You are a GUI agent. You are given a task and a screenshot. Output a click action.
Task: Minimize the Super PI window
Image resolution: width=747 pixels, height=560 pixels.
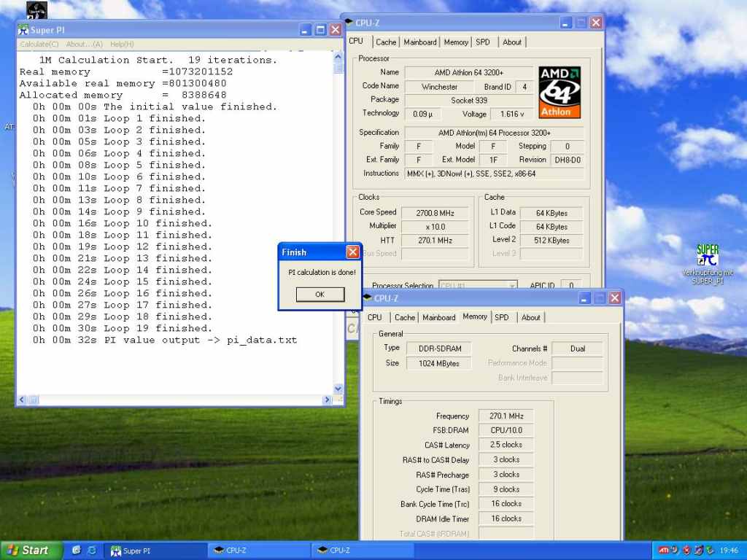tap(306, 30)
